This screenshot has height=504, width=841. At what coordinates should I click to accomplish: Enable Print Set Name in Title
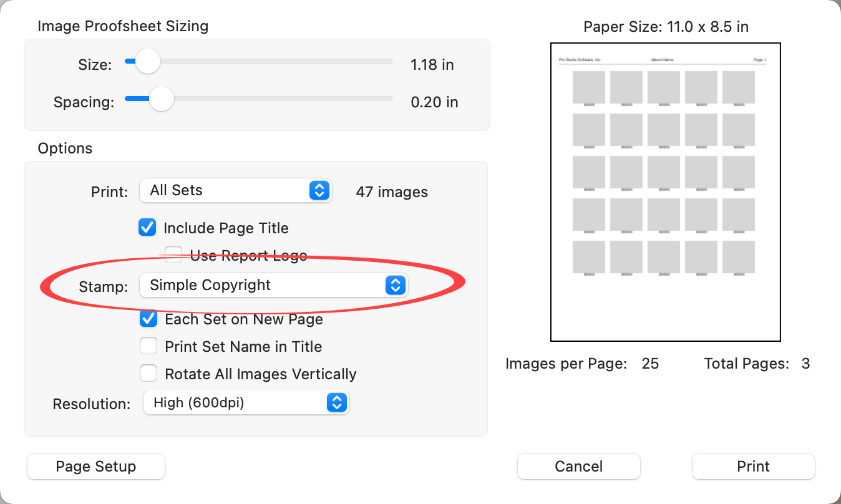pyautogui.click(x=148, y=346)
